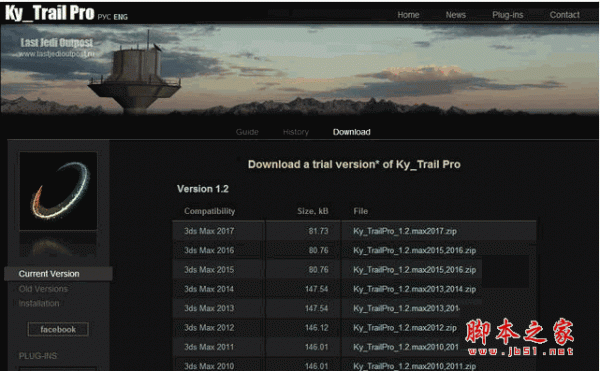The width and height of the screenshot is (600, 371).
Task: Switch language to ENG
Action: 121,17
